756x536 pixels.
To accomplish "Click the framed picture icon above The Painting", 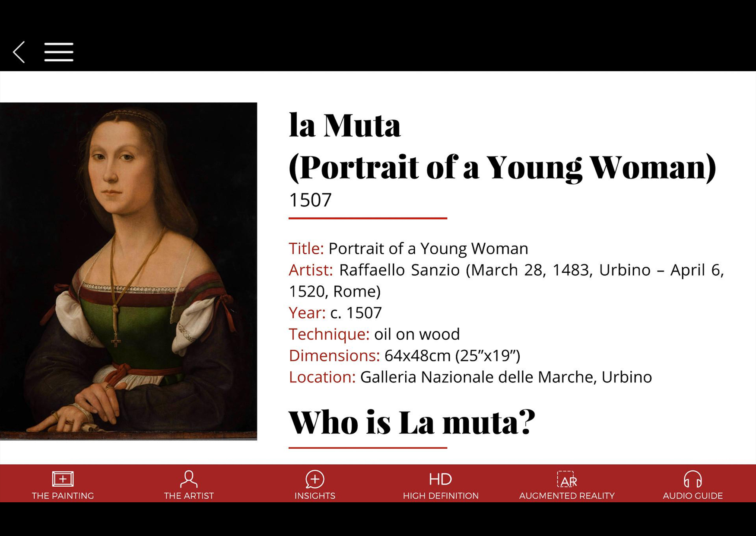I will [63, 479].
